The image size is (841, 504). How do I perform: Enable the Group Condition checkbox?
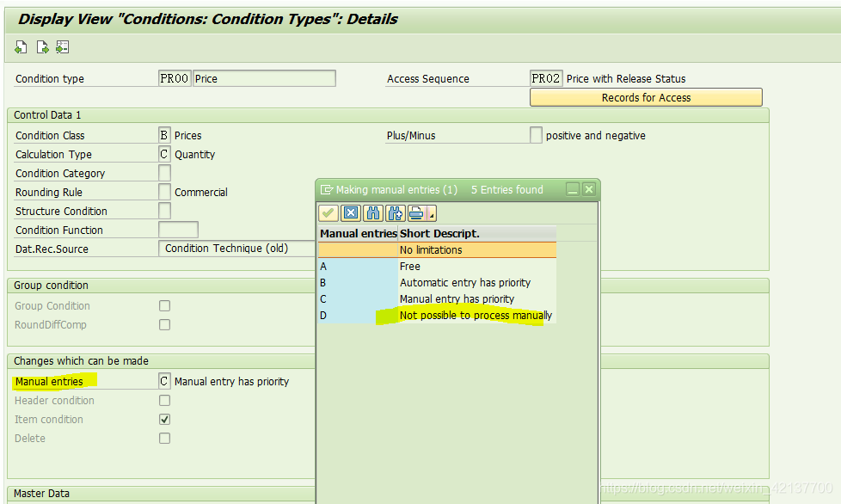164,305
